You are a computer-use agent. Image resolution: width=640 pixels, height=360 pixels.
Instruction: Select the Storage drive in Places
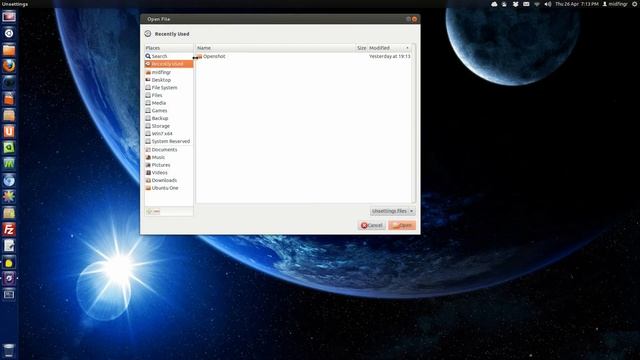tap(169, 126)
